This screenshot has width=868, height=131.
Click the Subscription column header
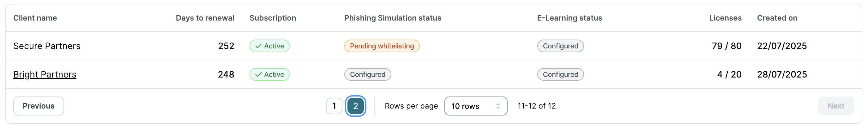pyautogui.click(x=273, y=18)
